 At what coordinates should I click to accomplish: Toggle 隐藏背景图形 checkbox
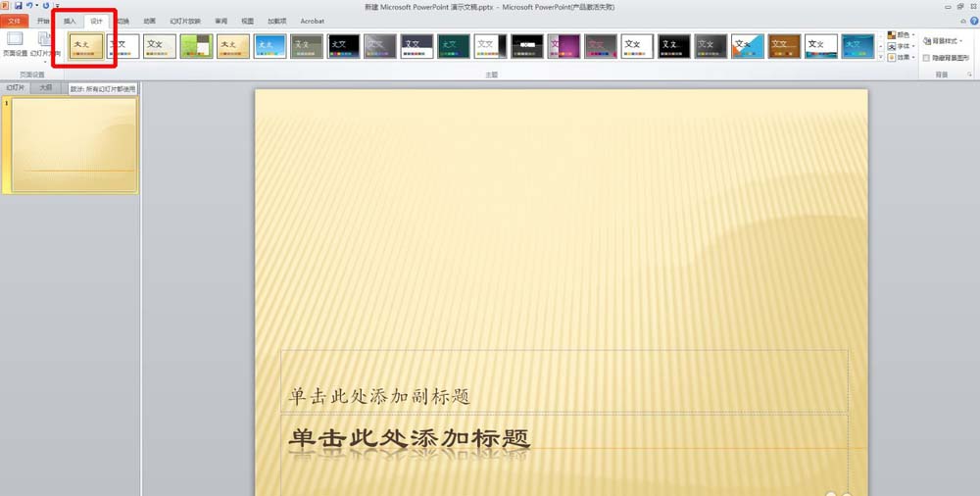[926, 58]
